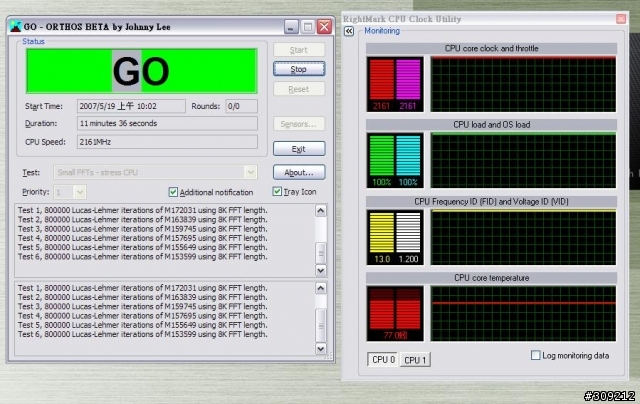640x404 pixels.
Task: Select lower log line Test 3 M159745
Action: click(x=142, y=306)
